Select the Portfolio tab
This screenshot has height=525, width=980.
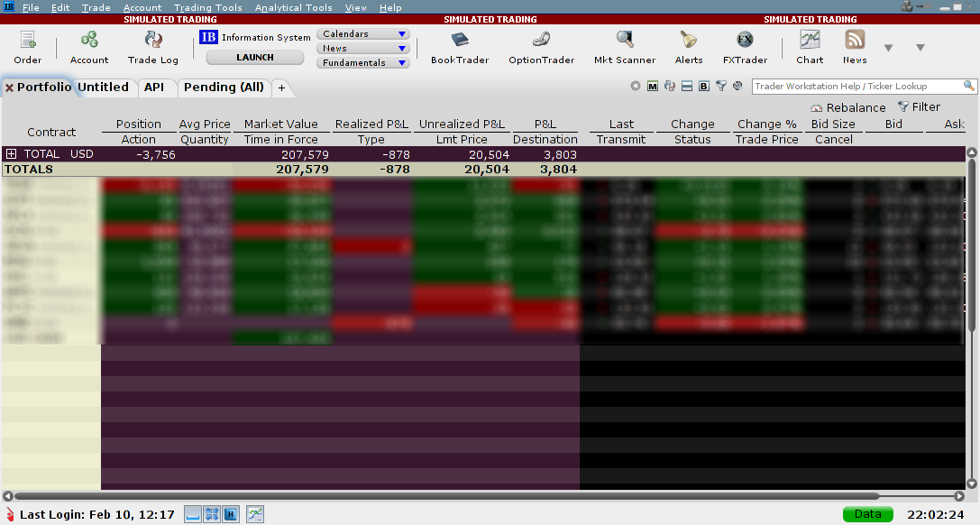[44, 87]
